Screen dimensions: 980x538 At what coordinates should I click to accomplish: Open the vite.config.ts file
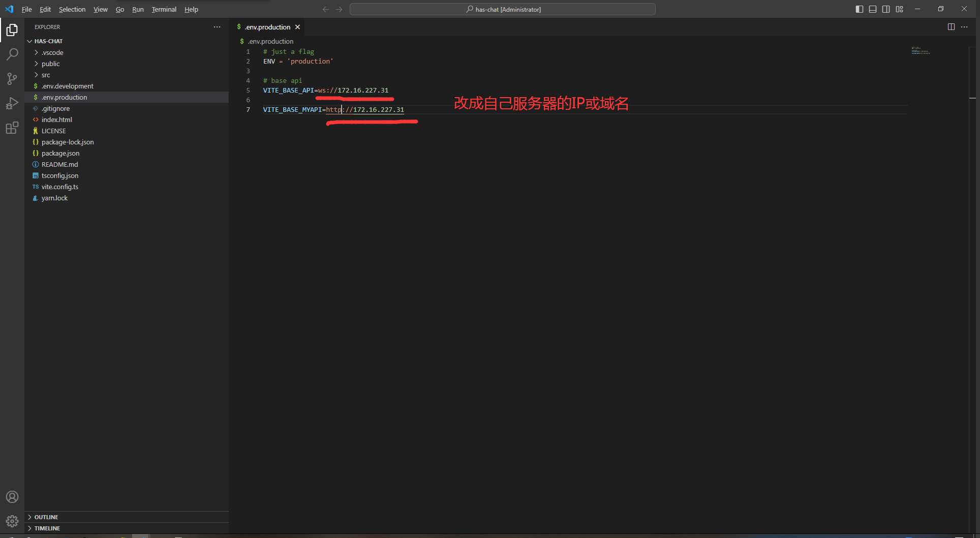point(127,187)
